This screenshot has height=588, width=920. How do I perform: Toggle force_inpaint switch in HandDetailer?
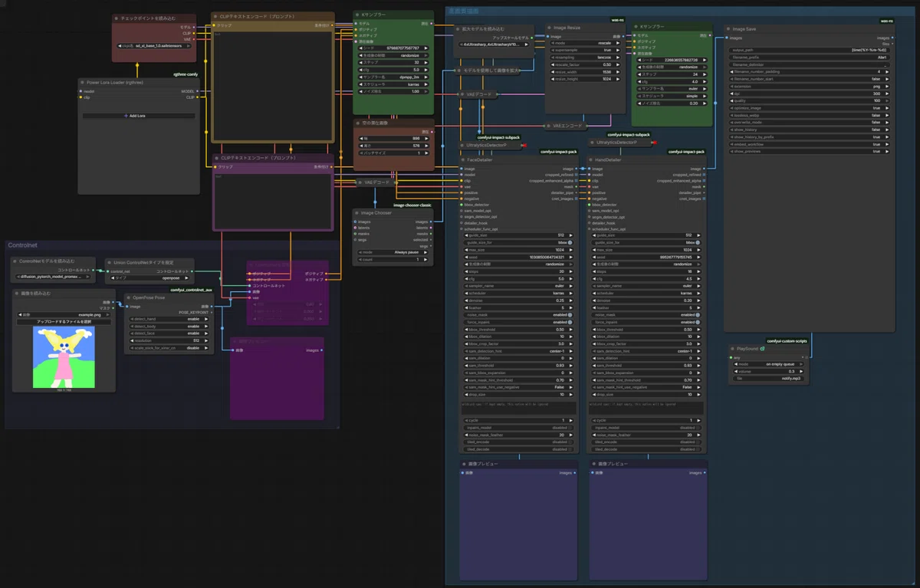699,322
